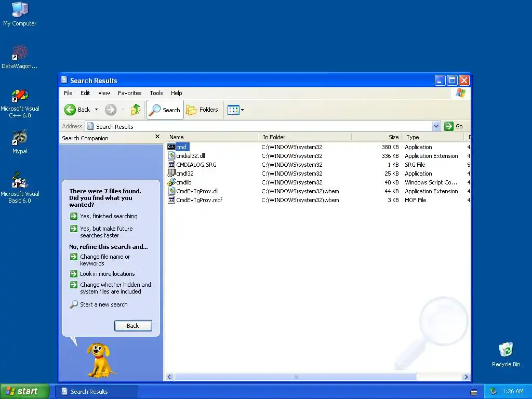Open the View menu
The height and width of the screenshot is (399, 532).
coord(104,93)
